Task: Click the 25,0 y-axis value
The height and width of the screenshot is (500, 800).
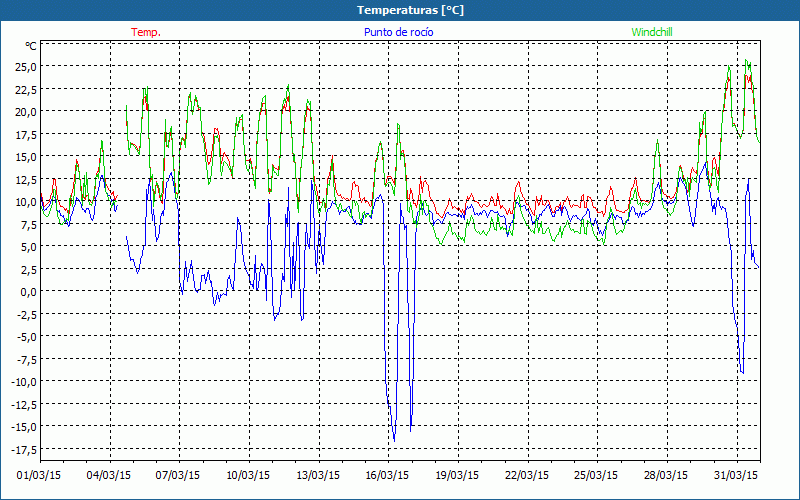Action: coord(26,67)
